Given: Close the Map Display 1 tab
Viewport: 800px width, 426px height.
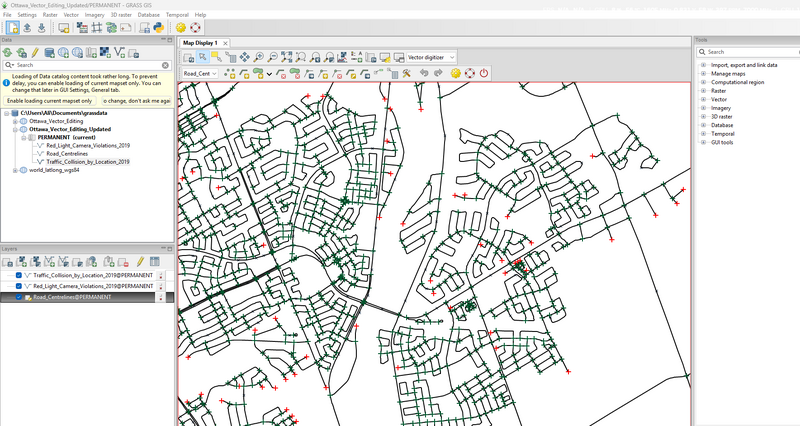Looking at the screenshot, I should click(x=225, y=43).
